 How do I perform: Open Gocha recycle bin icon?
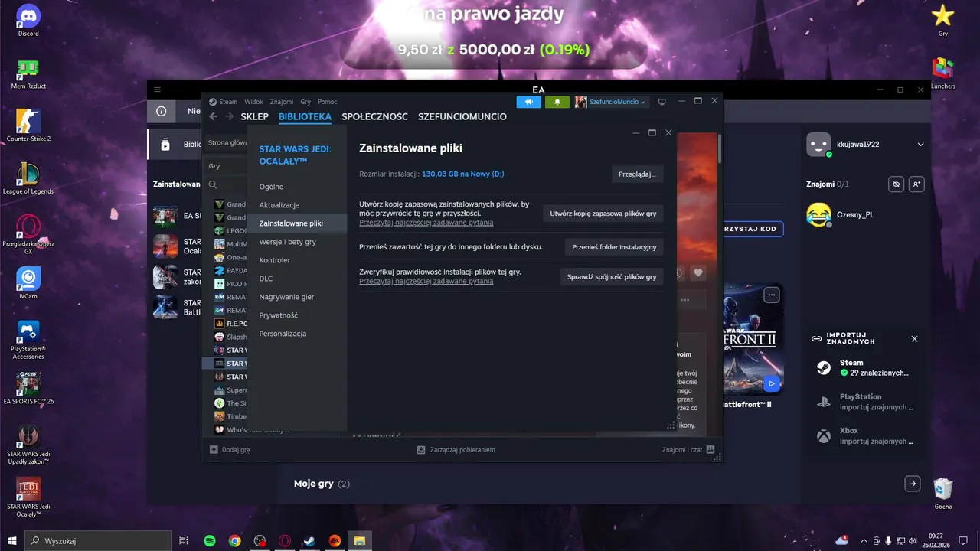click(x=943, y=494)
